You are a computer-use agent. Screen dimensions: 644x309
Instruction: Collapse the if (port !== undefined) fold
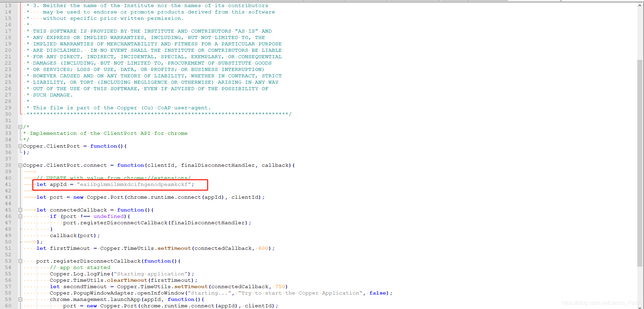[20, 217]
